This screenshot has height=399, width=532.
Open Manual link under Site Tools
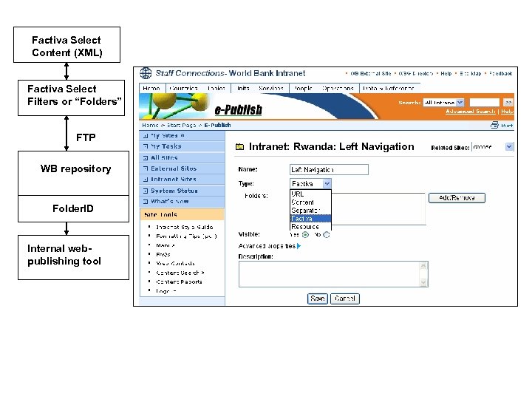[x=166, y=245]
